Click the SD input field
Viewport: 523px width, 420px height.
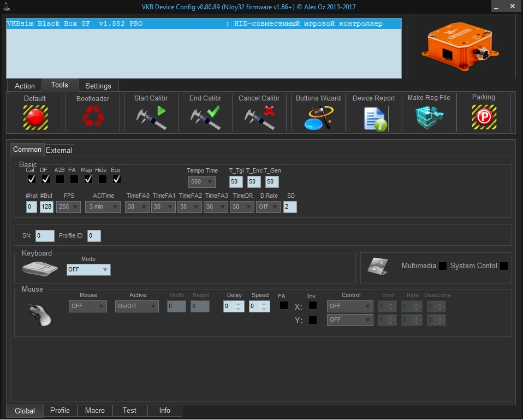pos(290,207)
